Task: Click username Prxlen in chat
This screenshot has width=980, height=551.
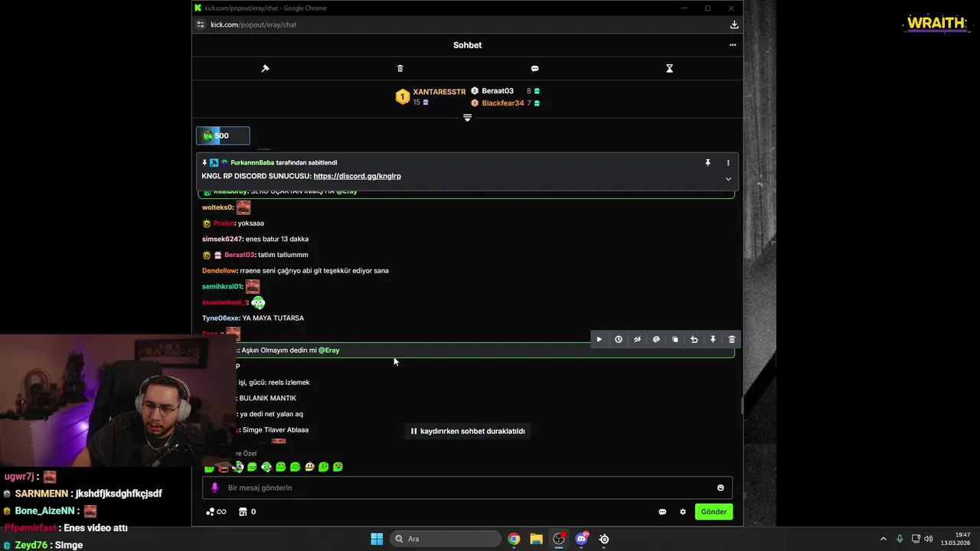Action: click(223, 223)
